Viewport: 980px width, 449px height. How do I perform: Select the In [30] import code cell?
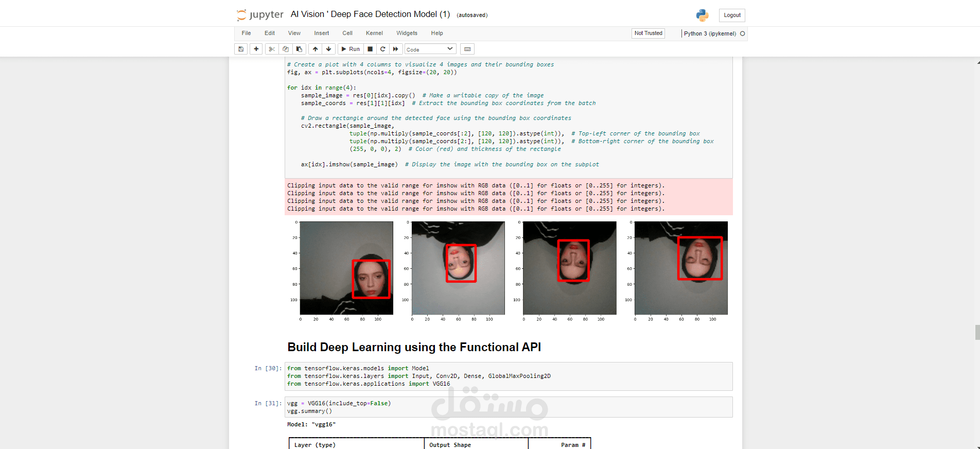coord(509,376)
